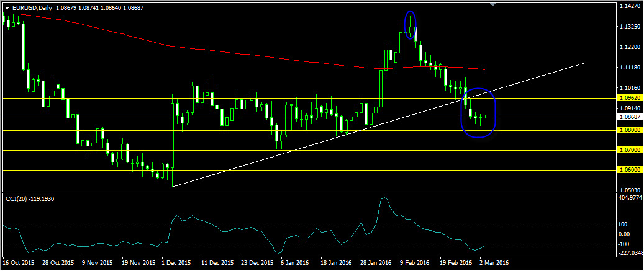Click the 1.12200 price axis label
This screenshot has height=271, width=644.
pyautogui.click(x=629, y=47)
